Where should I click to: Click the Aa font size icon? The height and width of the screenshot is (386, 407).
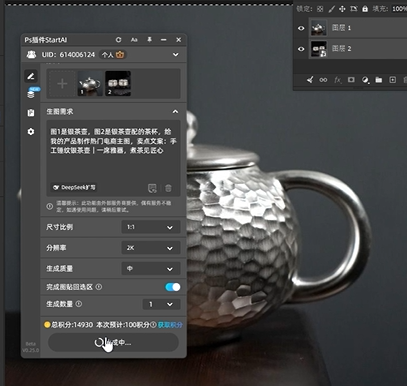point(134,40)
